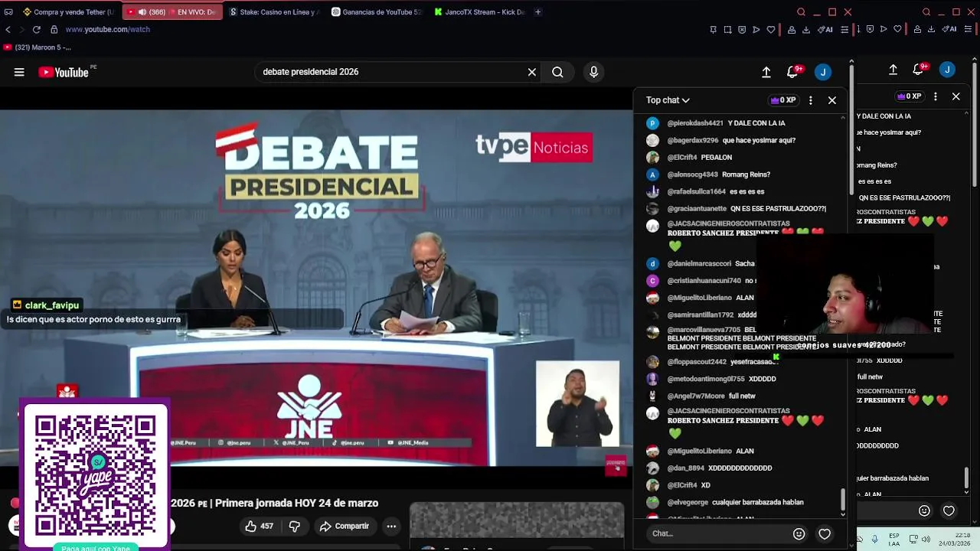Click @alonsocg4343 in chat
Screen dimensions: 980x551
[x=692, y=174]
